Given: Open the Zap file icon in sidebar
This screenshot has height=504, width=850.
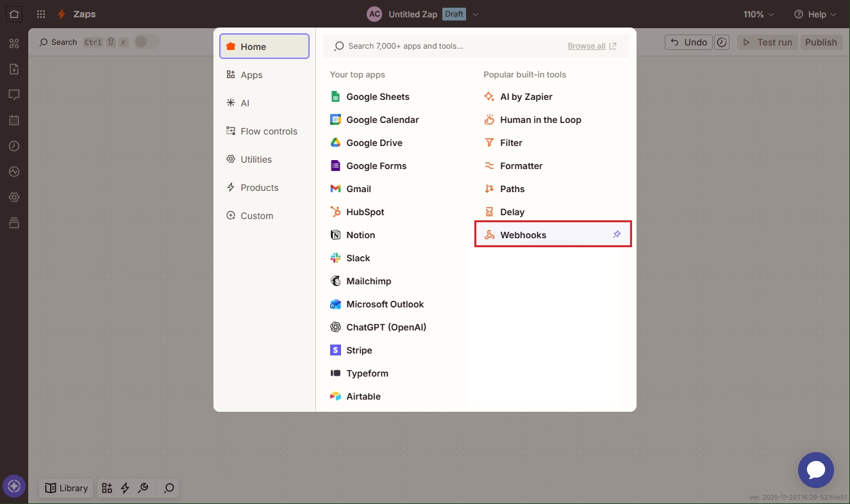Looking at the screenshot, I should pyautogui.click(x=14, y=69).
